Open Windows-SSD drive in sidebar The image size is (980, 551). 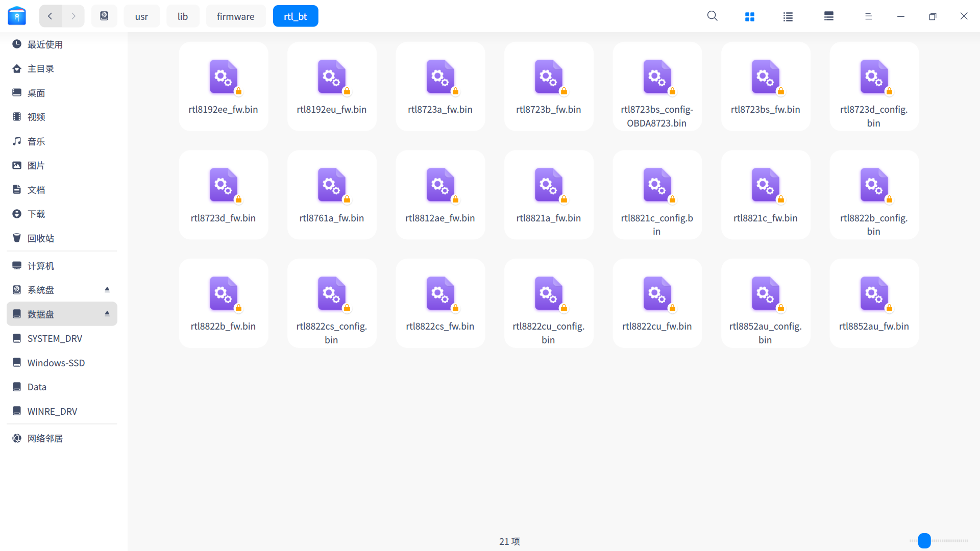click(x=56, y=363)
